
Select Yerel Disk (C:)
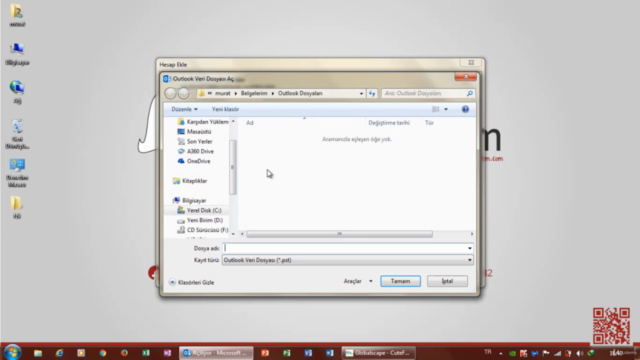[200, 210]
